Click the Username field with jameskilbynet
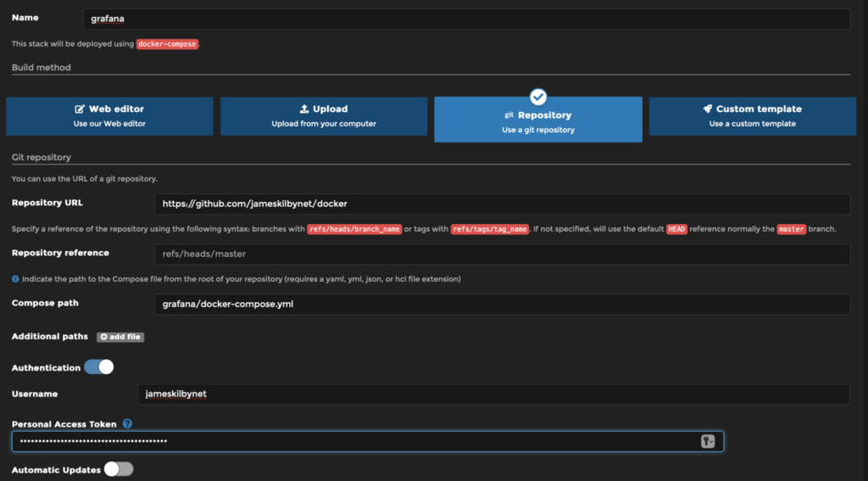The height and width of the screenshot is (481, 868). pyautogui.click(x=492, y=394)
